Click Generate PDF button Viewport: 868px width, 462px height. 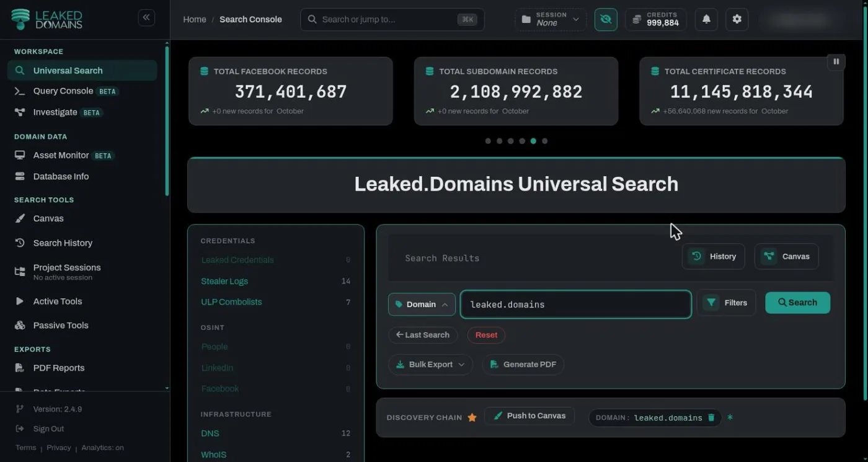click(x=523, y=365)
